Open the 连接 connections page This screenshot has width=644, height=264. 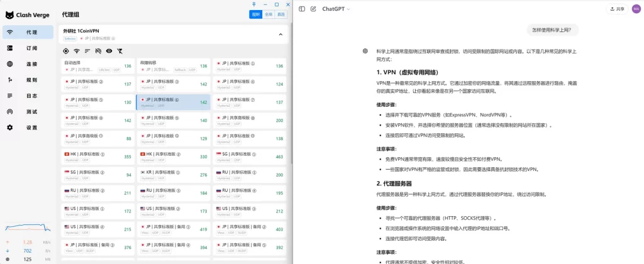(x=28, y=64)
